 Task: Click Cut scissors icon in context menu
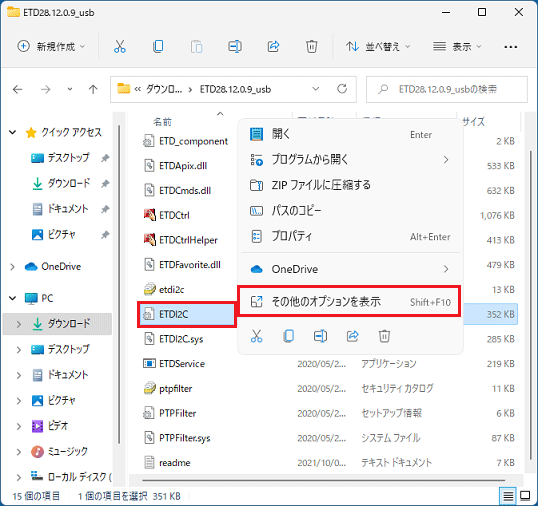point(256,336)
